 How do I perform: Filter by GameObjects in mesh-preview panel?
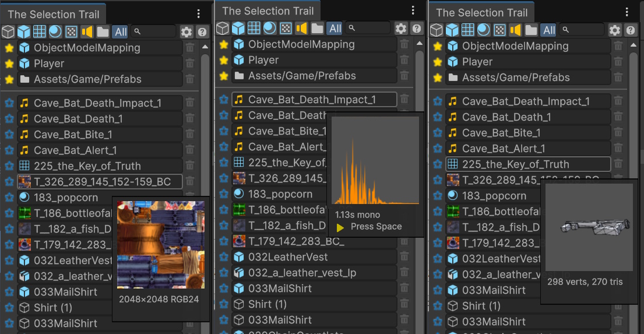[437, 30]
